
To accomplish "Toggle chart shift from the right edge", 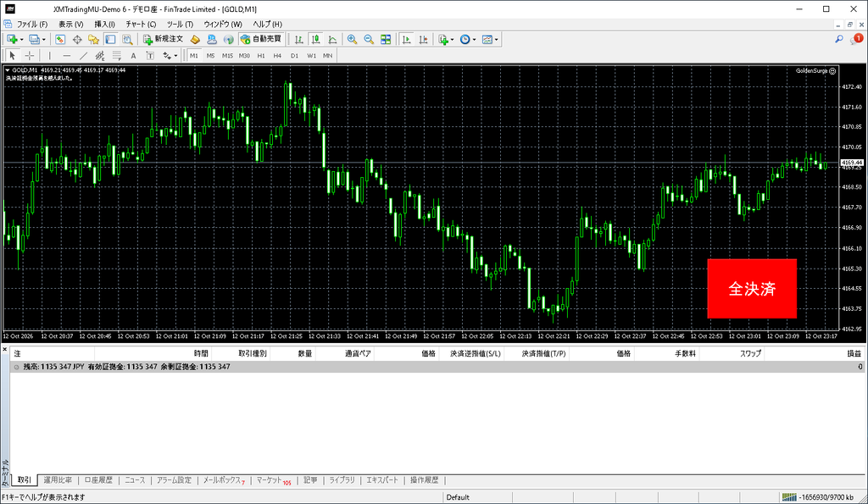I will click(x=423, y=39).
